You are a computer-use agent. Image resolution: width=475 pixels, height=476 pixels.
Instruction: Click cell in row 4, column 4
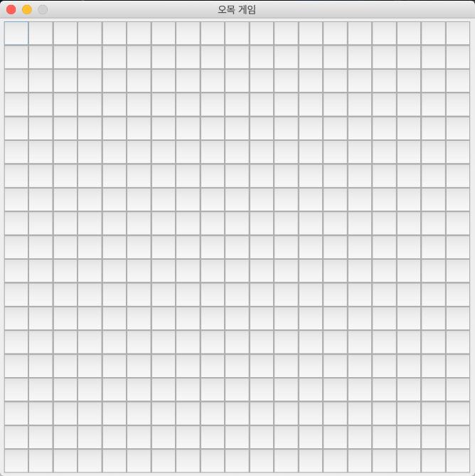click(x=90, y=105)
